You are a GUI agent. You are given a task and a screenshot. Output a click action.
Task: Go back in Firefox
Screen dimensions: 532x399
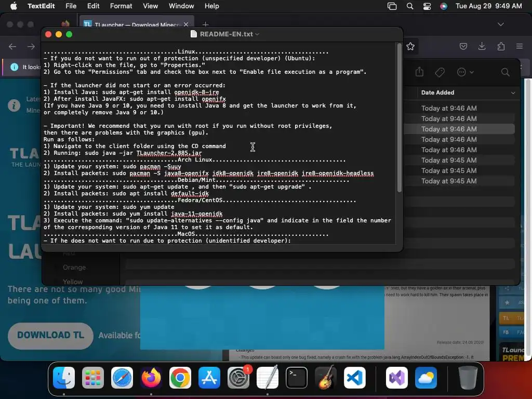(x=12, y=46)
